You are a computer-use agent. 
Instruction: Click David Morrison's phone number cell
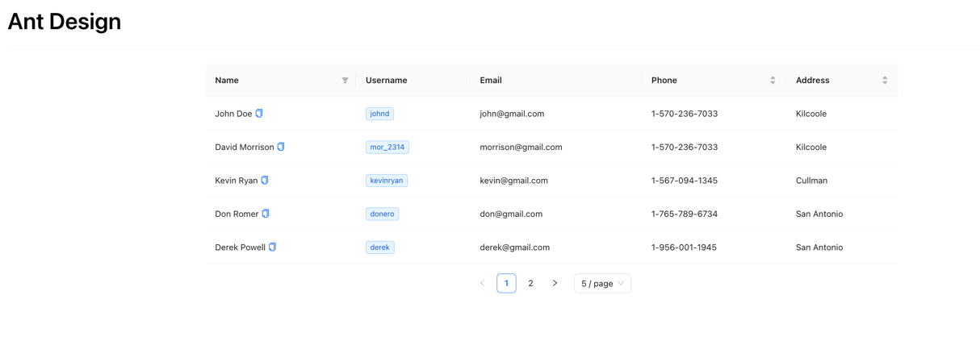point(714,147)
